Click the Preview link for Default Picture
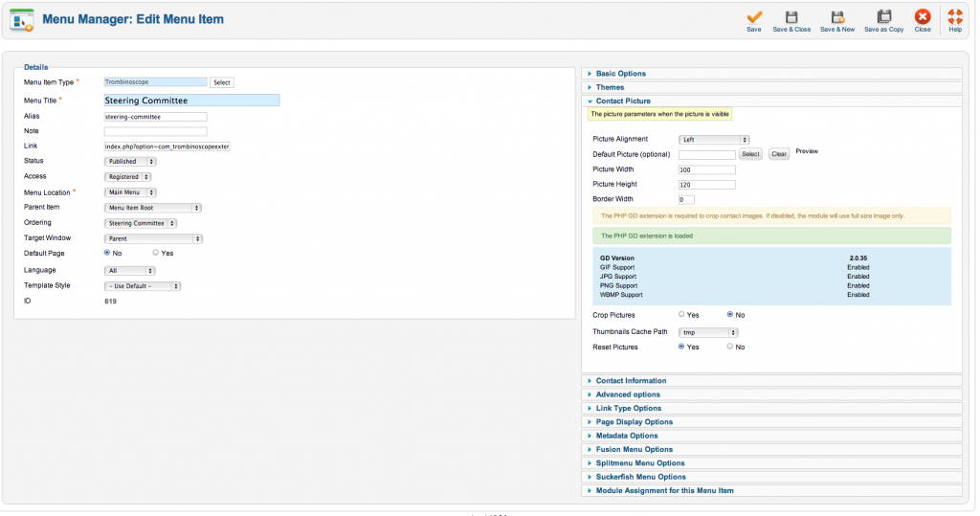 point(807,151)
